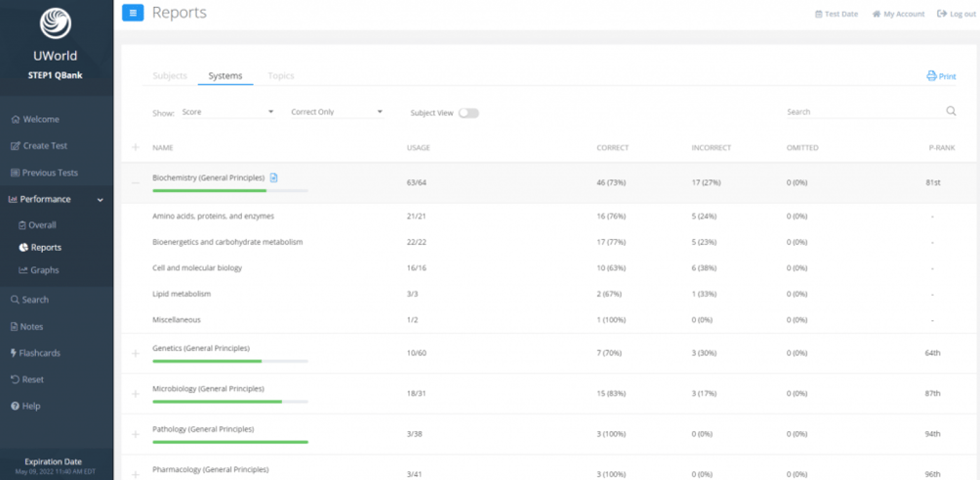
Task: Collapse the Biochemistry row
Action: pyautogui.click(x=136, y=182)
